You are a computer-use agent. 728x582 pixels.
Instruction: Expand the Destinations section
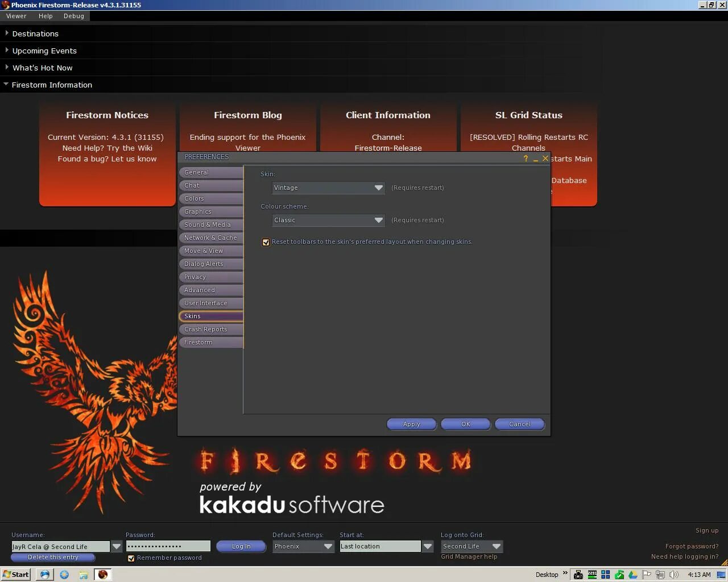point(35,34)
